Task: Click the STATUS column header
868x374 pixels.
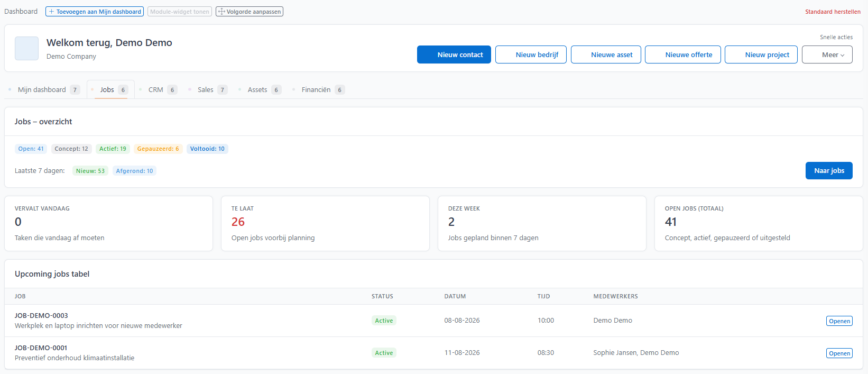Action: pyautogui.click(x=382, y=296)
